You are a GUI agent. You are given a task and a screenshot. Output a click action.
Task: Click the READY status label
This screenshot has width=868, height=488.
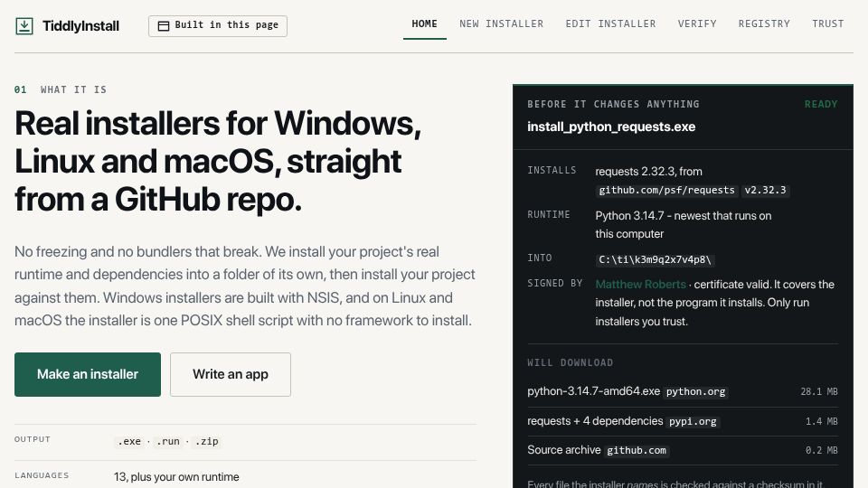(x=821, y=104)
